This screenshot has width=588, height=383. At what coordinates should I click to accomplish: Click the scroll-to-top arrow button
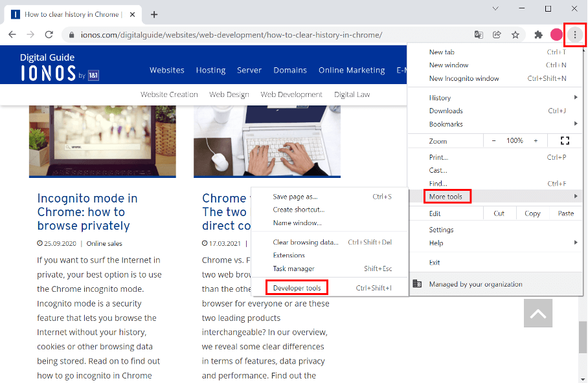coord(538,313)
